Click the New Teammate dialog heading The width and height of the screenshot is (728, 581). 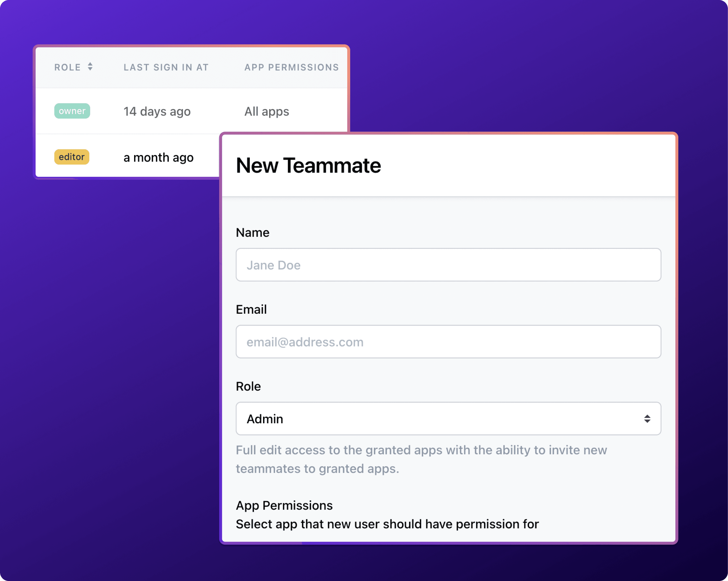pyautogui.click(x=308, y=165)
